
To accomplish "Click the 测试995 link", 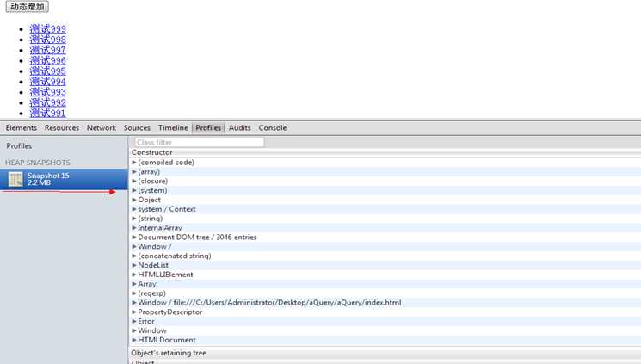I will 48,71.
